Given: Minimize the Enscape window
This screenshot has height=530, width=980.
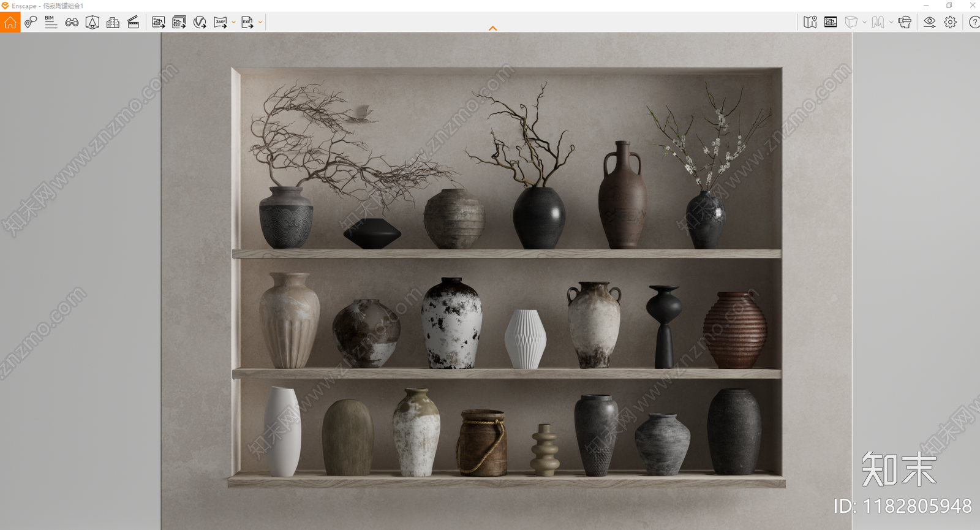Looking at the screenshot, I should click(x=926, y=6).
